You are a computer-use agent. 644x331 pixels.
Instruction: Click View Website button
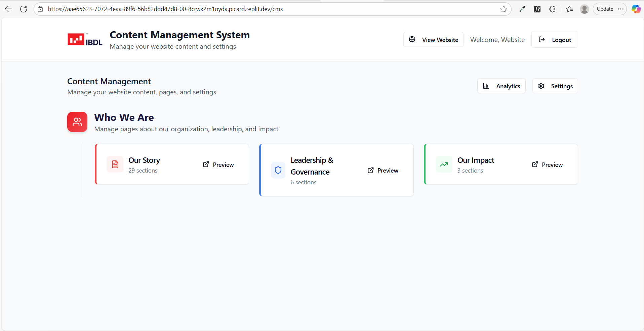[x=433, y=40]
